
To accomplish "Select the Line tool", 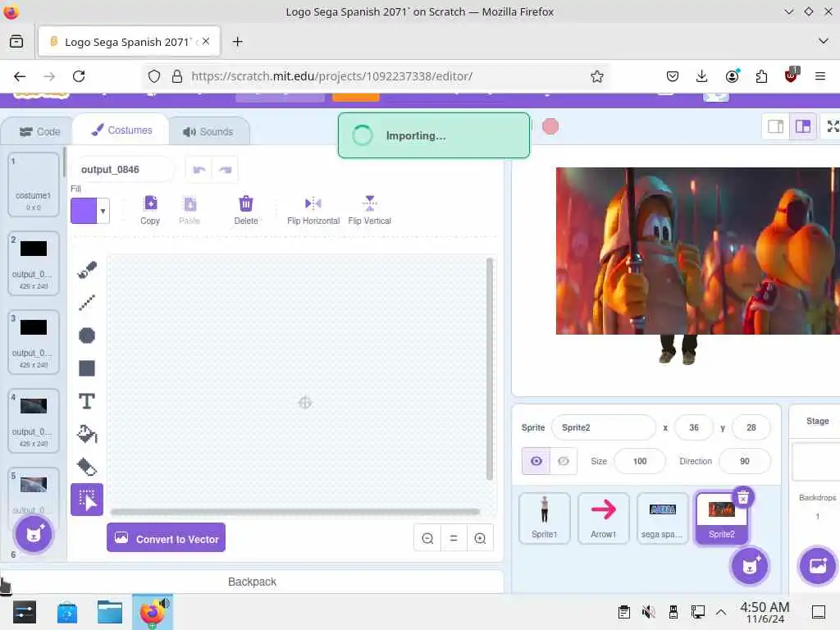I will pyautogui.click(x=87, y=302).
